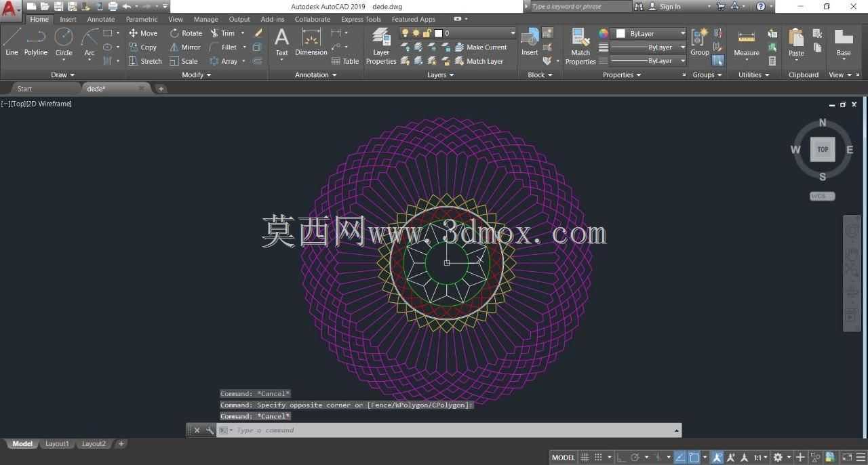868x465 pixels.
Task: Switch to the Manage tab
Action: click(205, 19)
